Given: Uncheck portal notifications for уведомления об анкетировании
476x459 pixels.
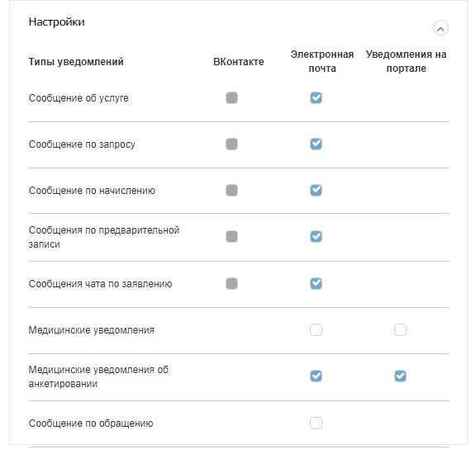Looking at the screenshot, I should [400, 376].
